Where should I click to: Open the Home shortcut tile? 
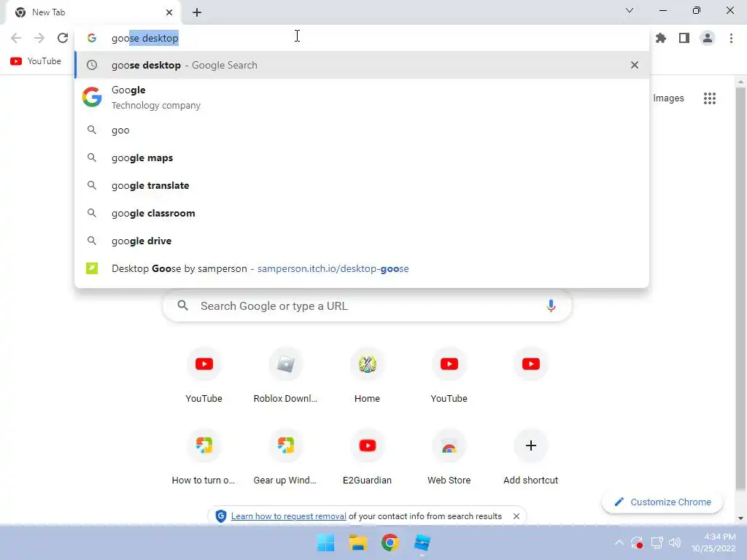pos(368,376)
